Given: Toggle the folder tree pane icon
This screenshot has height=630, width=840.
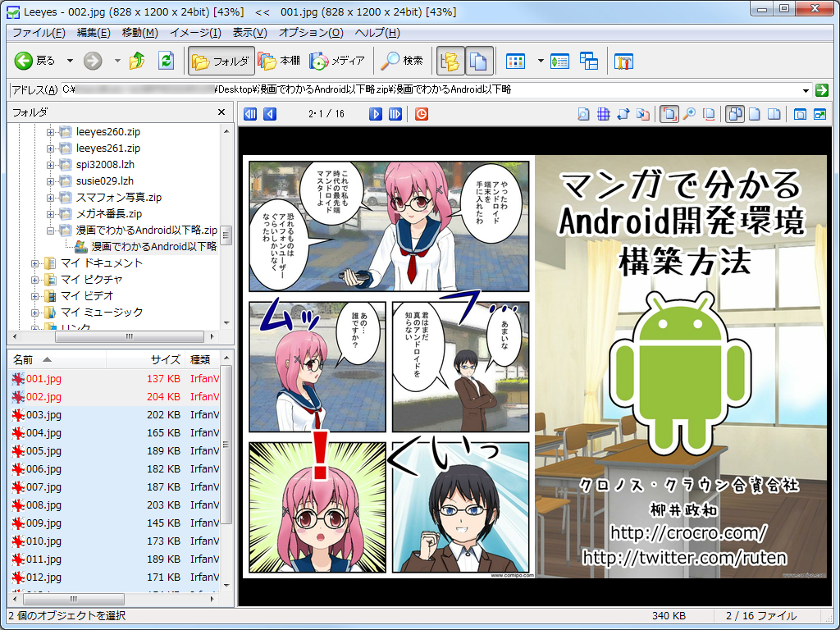Looking at the screenshot, I should click(x=450, y=61).
